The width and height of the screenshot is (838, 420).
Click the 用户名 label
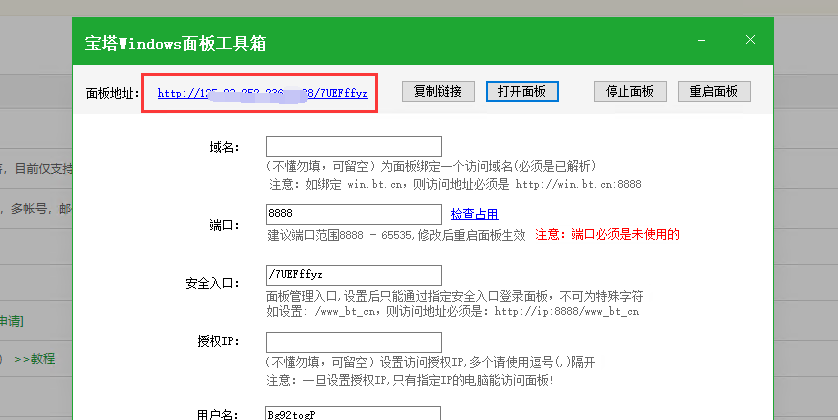218,415
